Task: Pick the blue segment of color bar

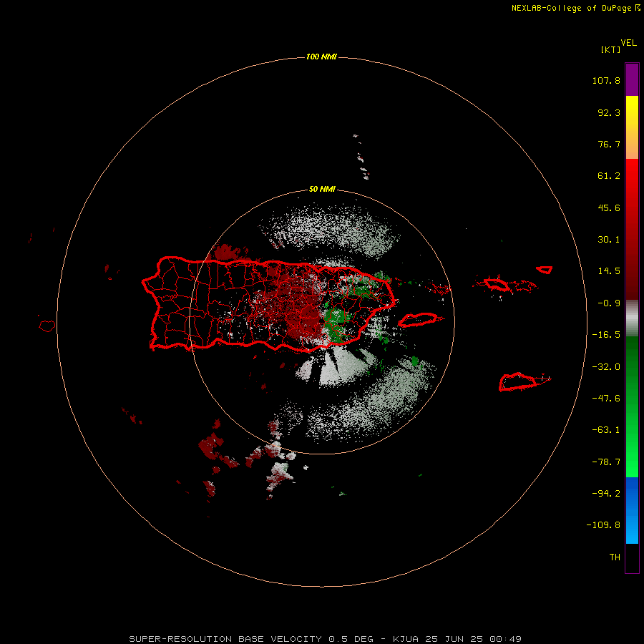Action: point(632,510)
